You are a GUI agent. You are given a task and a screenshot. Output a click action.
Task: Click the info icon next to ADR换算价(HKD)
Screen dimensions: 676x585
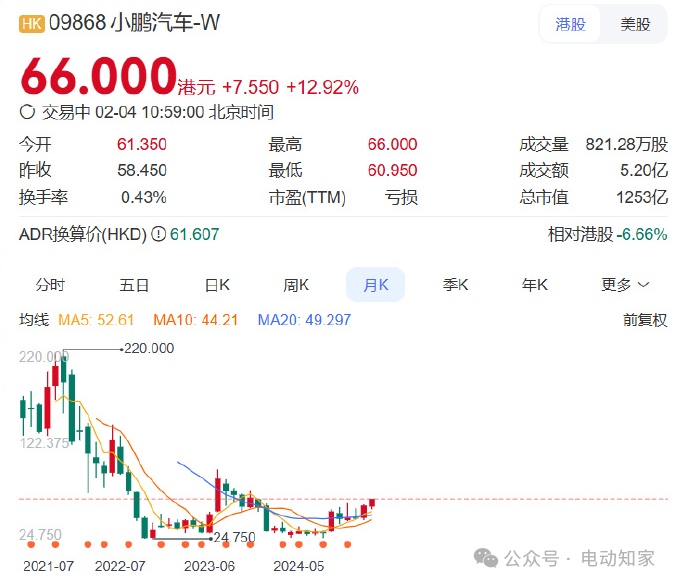pos(157,234)
